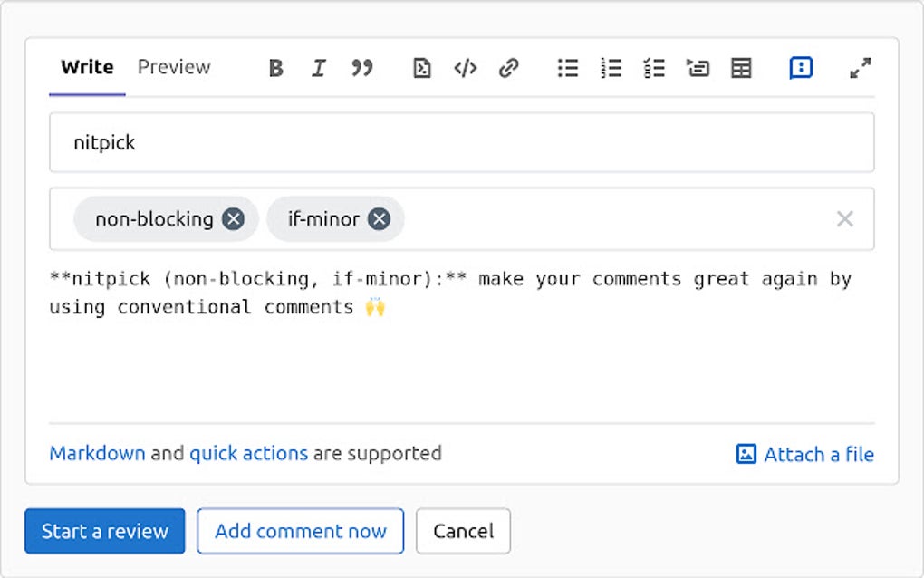Screen dimensions: 924x578
Task: Click inside the comment text area
Action: point(453,353)
